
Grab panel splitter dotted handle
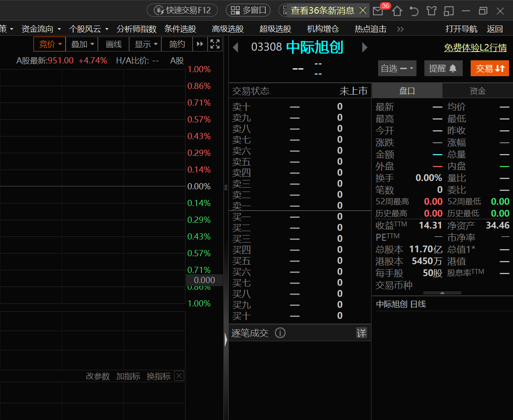(x=226, y=188)
